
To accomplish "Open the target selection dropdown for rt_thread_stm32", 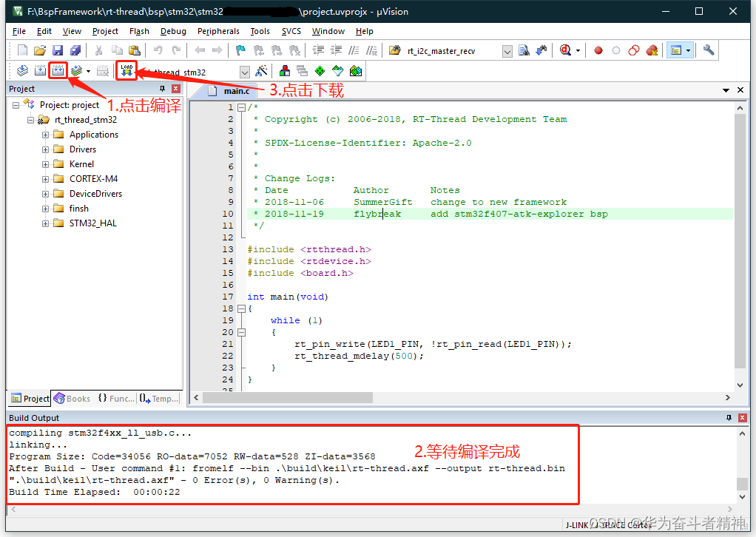I will [244, 70].
